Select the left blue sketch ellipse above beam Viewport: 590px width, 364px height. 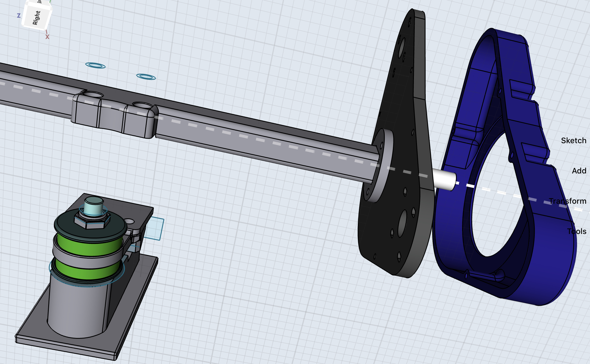[x=95, y=66]
